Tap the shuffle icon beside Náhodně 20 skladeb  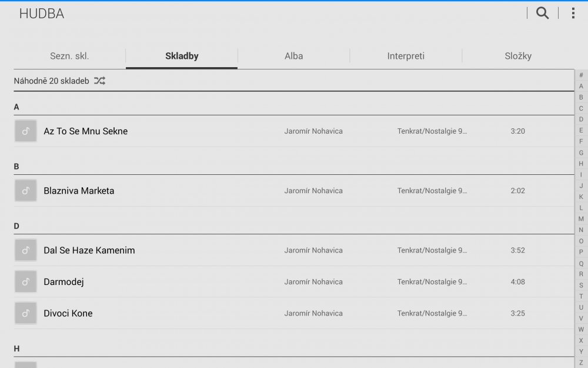click(99, 81)
